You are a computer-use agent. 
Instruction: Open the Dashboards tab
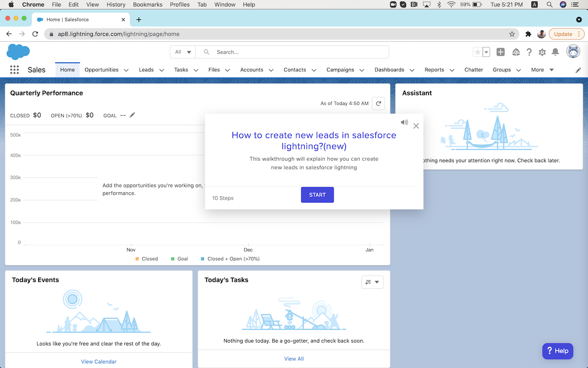coord(390,70)
